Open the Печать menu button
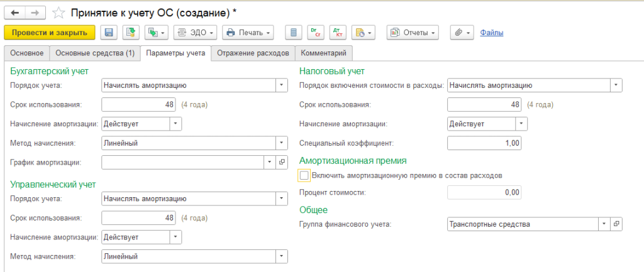Image resolution: width=644 pixels, height=272 pixels. tap(248, 32)
